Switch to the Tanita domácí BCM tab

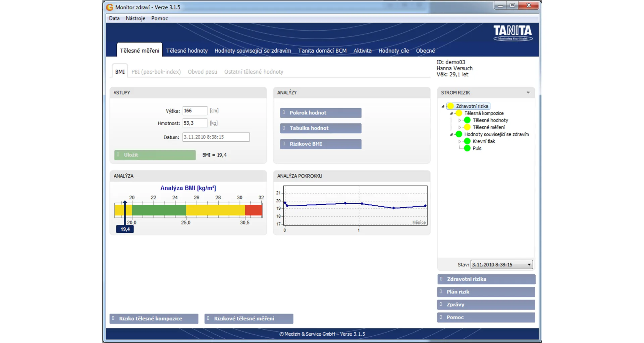(x=322, y=51)
